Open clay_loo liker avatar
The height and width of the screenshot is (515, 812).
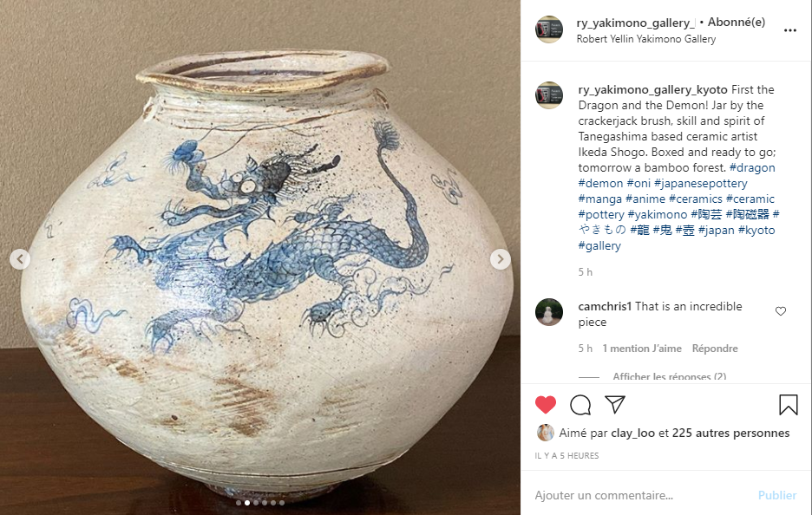546,433
